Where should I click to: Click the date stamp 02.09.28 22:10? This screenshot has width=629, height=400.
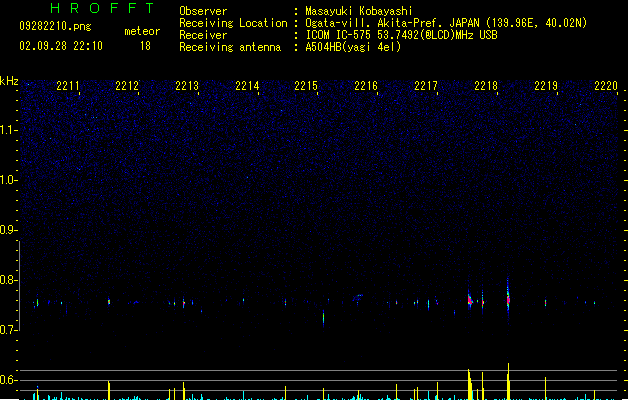tap(61, 46)
